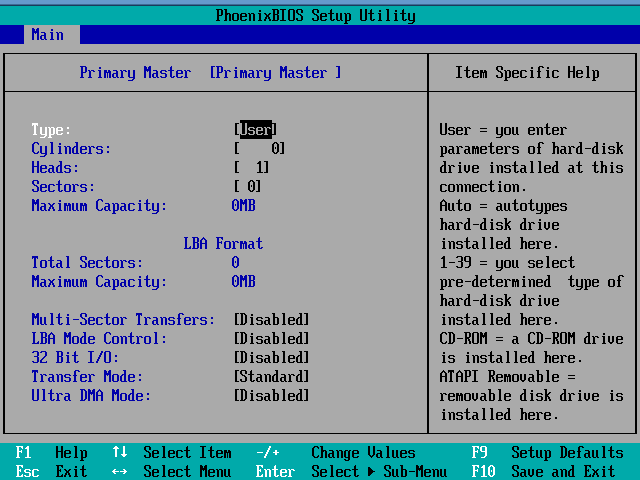Click the Type: label
640x480 pixels.
51,130
